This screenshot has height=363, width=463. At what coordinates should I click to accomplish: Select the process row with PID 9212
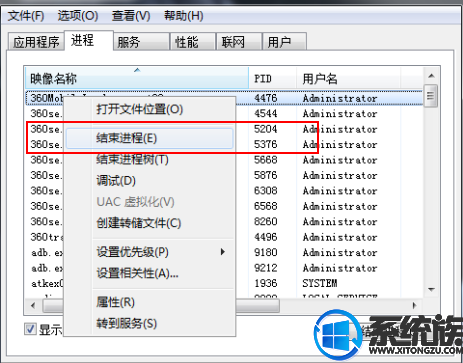[x=224, y=268]
